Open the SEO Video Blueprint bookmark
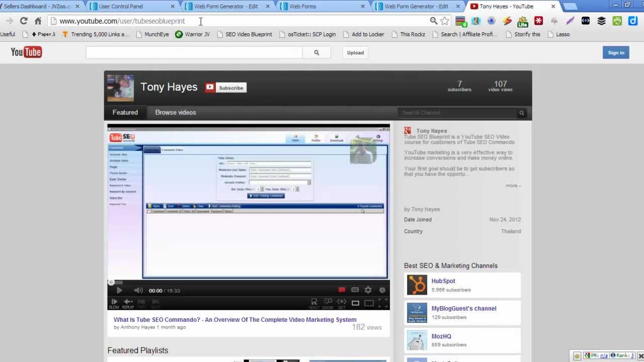Image resolution: width=644 pixels, height=362 pixels. pyautogui.click(x=245, y=34)
